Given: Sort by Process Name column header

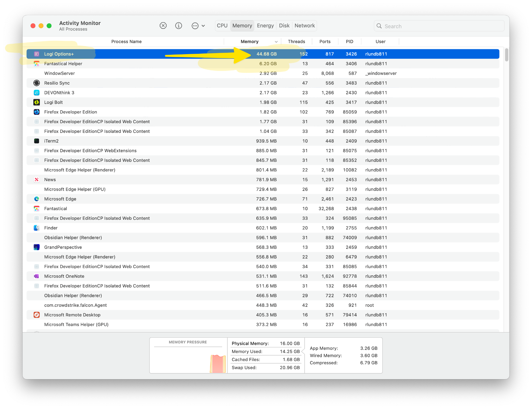Looking at the screenshot, I should [126, 41].
